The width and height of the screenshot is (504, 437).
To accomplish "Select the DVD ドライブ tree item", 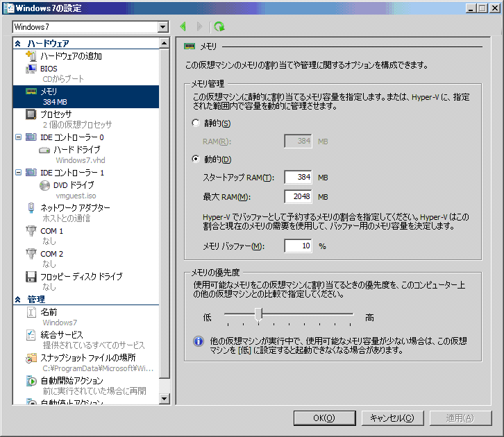I will (x=74, y=185).
